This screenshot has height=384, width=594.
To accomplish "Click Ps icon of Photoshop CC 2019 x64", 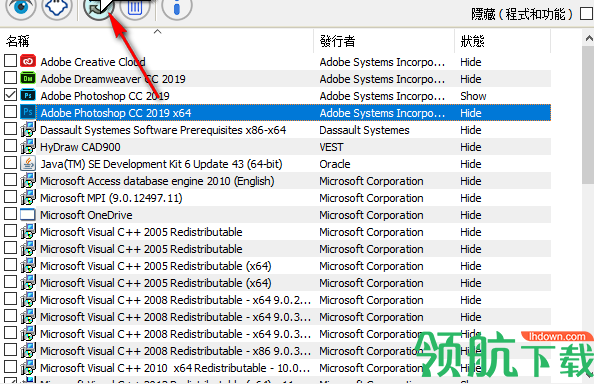I will click(x=28, y=112).
